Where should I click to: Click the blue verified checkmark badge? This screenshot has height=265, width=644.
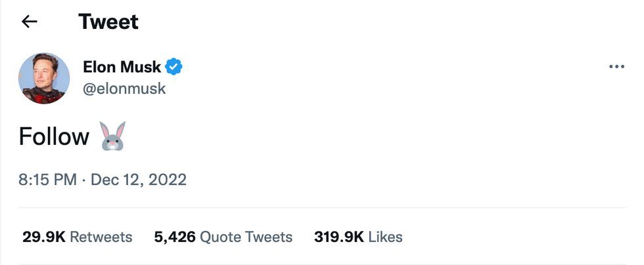point(173,66)
